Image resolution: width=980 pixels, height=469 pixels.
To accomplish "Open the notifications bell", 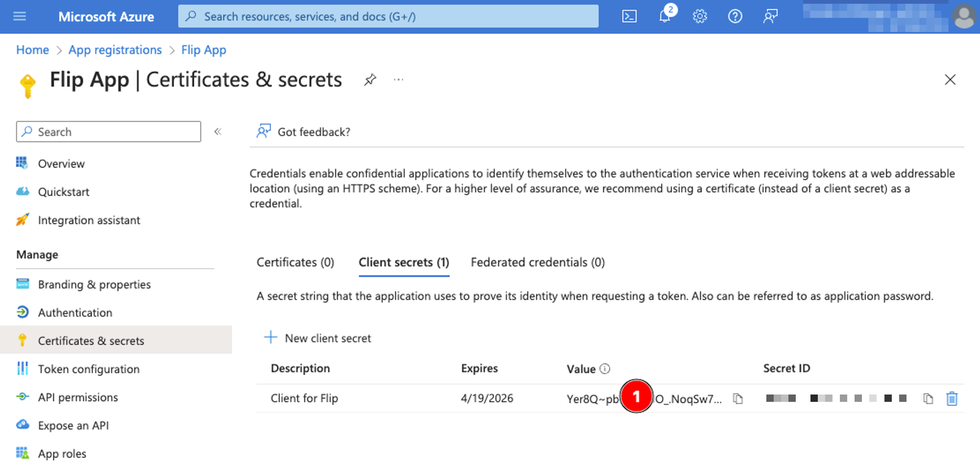I will click(x=665, y=16).
